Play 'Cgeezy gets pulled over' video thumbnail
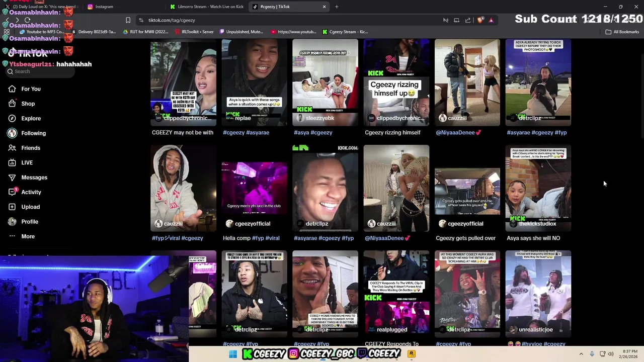Viewport: 644px width, 362px height. 467,188
